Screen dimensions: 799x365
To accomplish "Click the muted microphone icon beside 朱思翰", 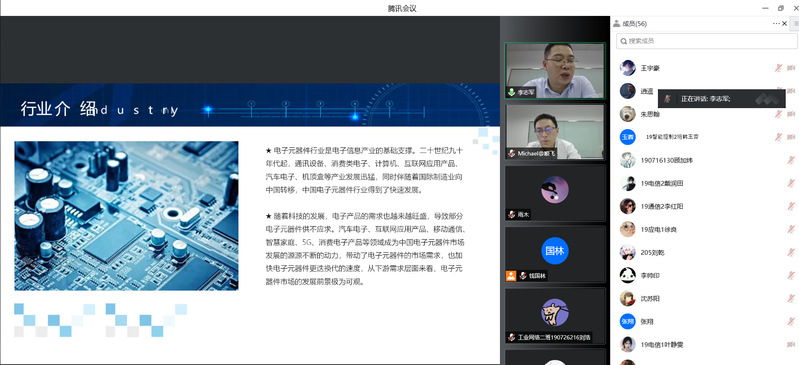I will point(778,114).
